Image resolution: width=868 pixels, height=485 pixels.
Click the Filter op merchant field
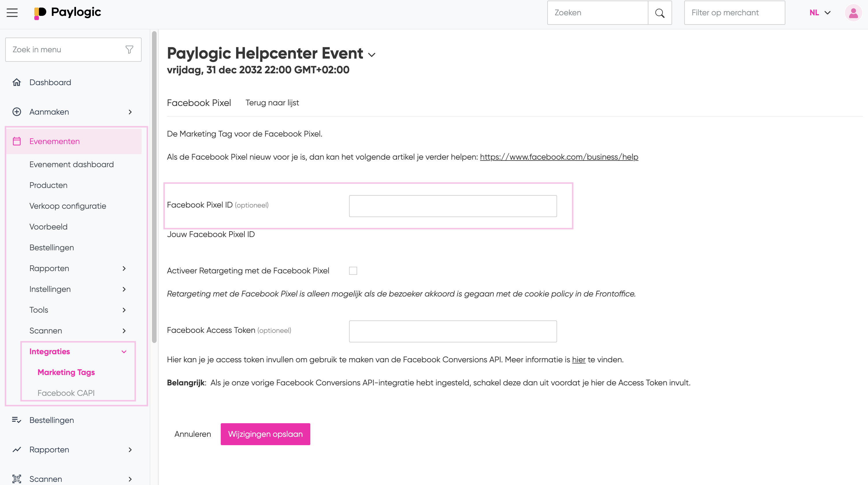click(x=734, y=13)
